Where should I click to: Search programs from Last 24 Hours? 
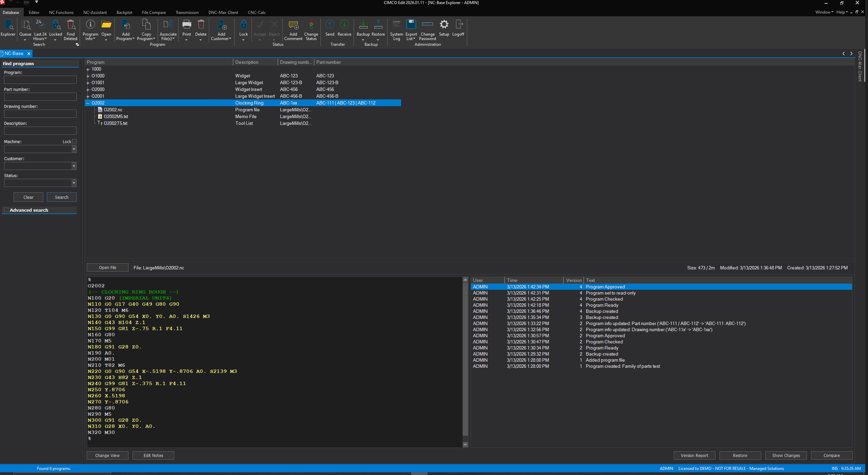pyautogui.click(x=40, y=30)
